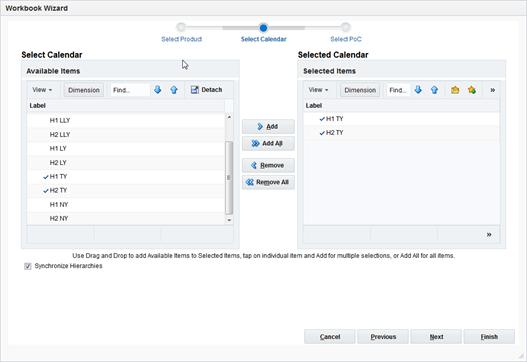
Task: Click the Remove button
Action: (268, 165)
